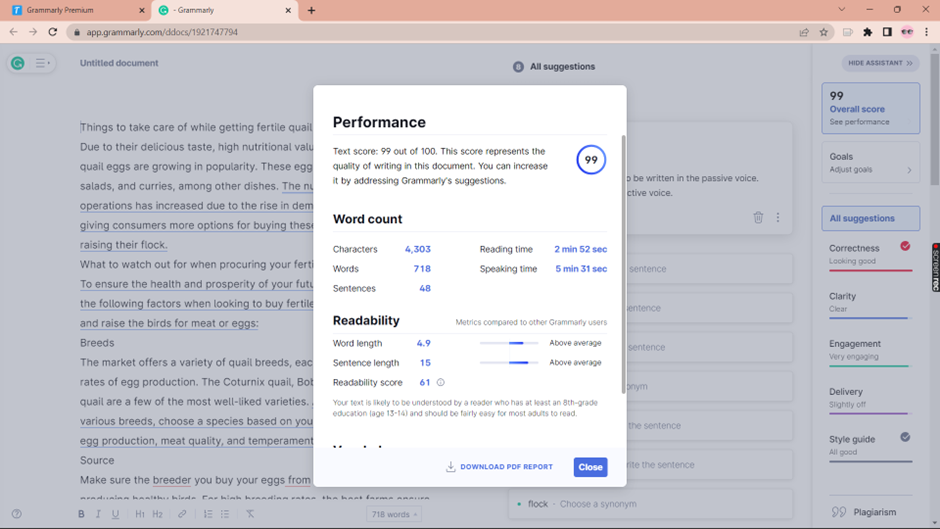Click the share page icon in address bar
The height and width of the screenshot is (529, 940).
(x=804, y=32)
